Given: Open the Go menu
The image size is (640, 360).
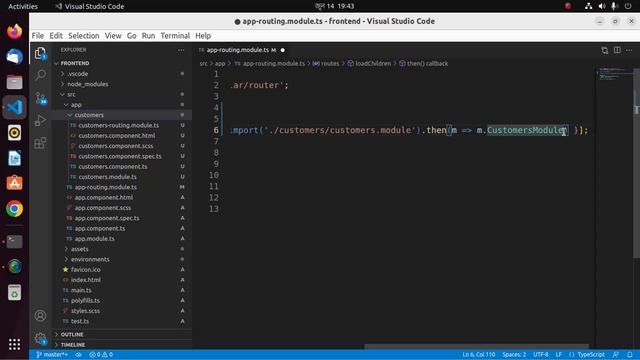Looking at the screenshot, I should [131, 36].
